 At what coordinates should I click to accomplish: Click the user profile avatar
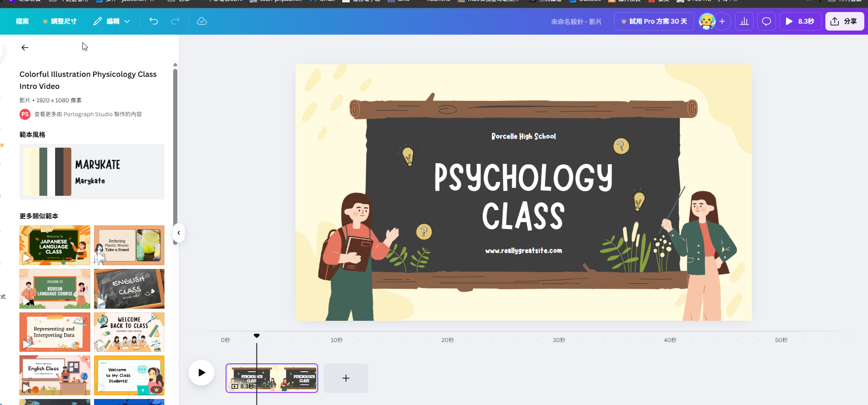[x=706, y=21]
